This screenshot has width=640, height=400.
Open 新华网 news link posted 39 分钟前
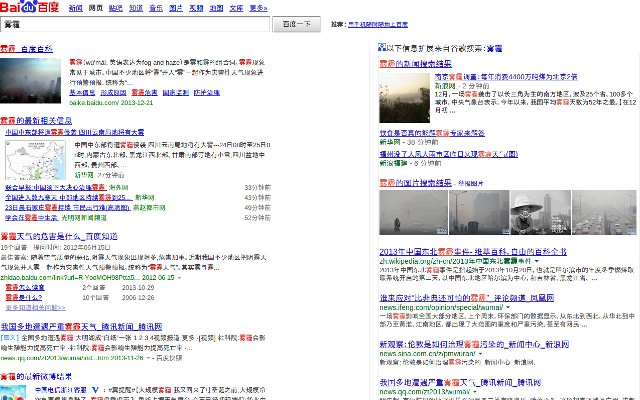[x=432, y=133]
